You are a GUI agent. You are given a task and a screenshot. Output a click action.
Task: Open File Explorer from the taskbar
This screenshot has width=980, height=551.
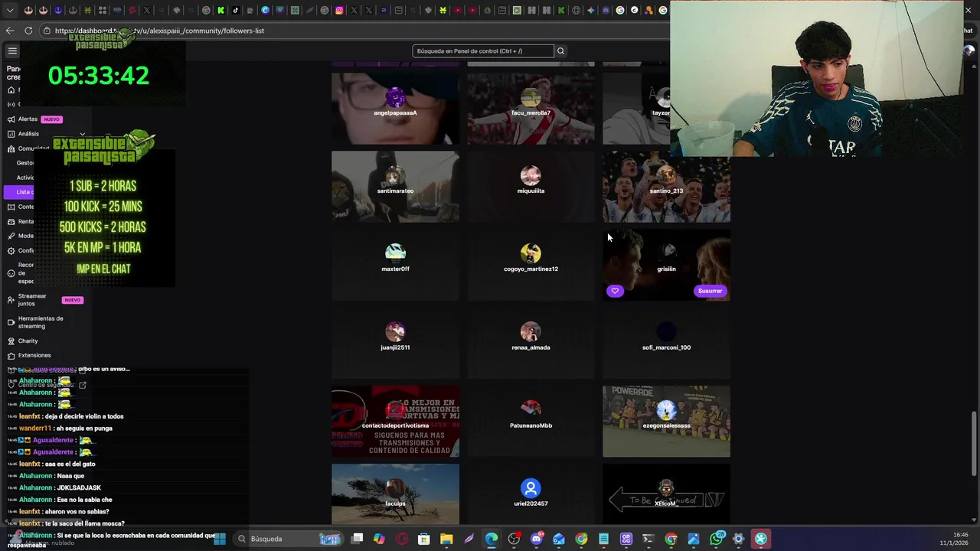tap(446, 539)
